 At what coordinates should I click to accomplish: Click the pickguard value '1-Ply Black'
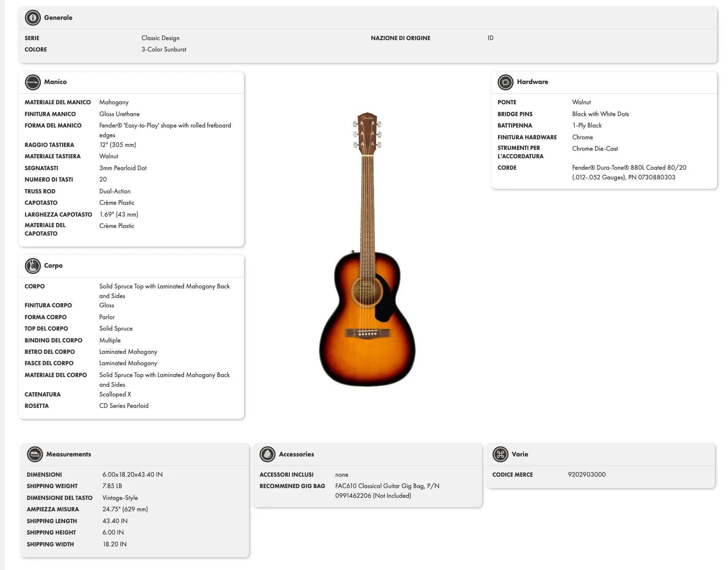click(587, 125)
